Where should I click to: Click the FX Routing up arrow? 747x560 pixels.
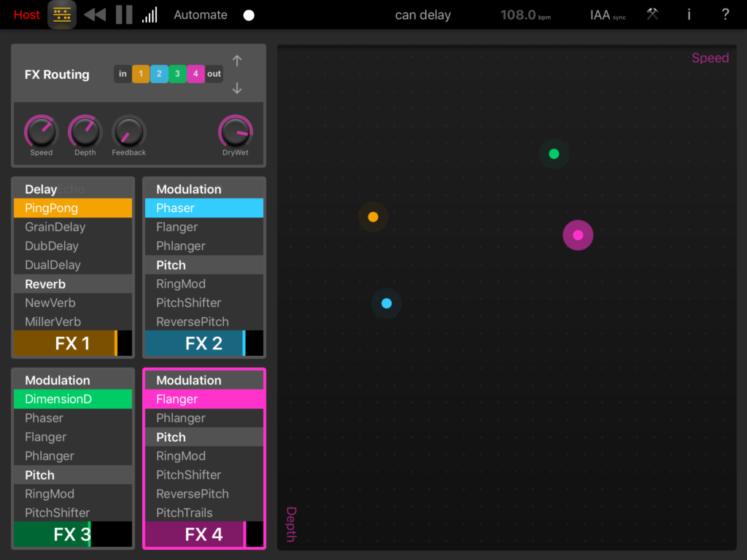(x=237, y=61)
